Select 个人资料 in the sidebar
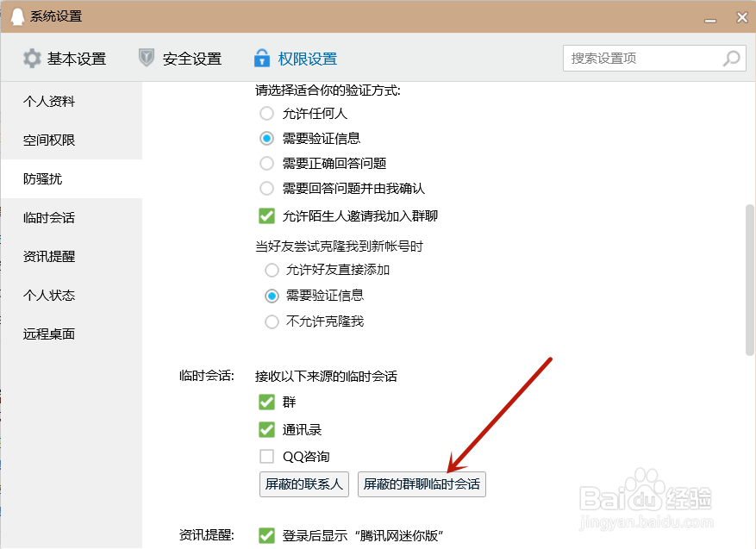Image resolution: width=756 pixels, height=549 pixels. [x=72, y=101]
